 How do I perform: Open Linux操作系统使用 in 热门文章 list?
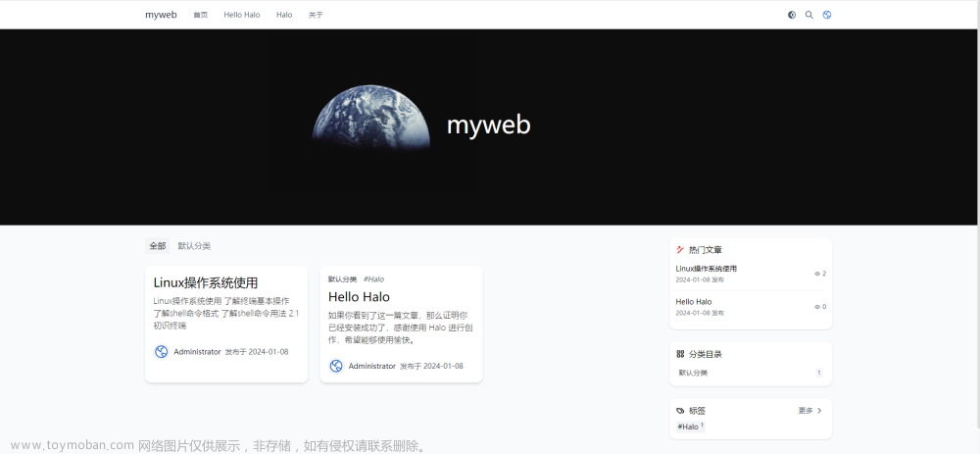707,269
